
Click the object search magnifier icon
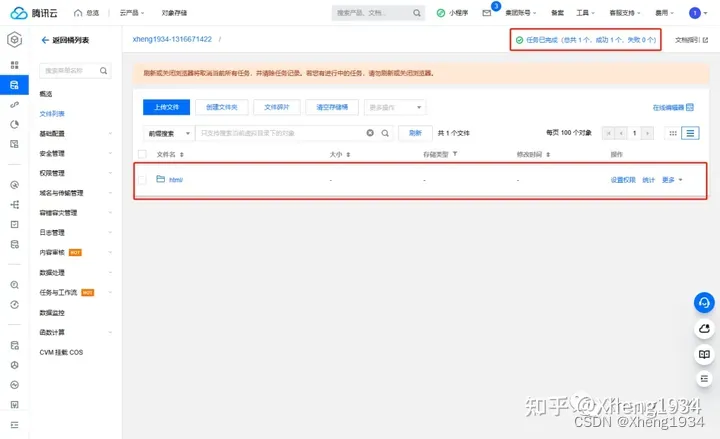pyautogui.click(x=385, y=133)
